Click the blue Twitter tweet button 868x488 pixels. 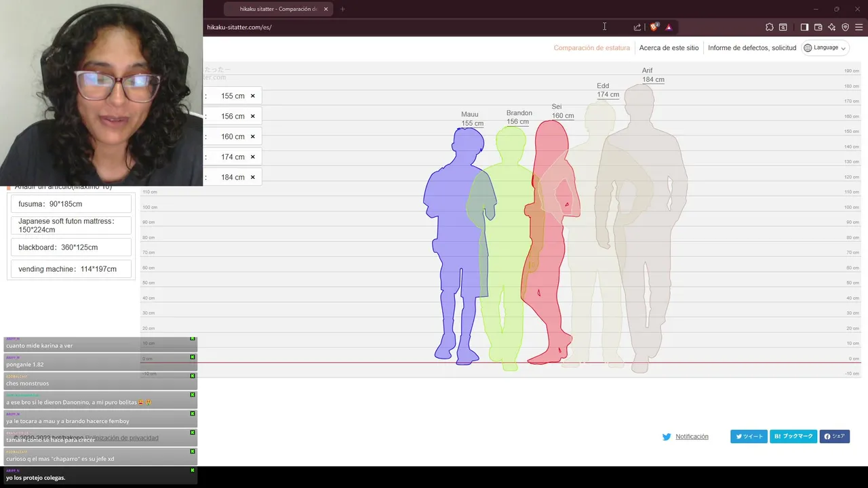[749, 436]
